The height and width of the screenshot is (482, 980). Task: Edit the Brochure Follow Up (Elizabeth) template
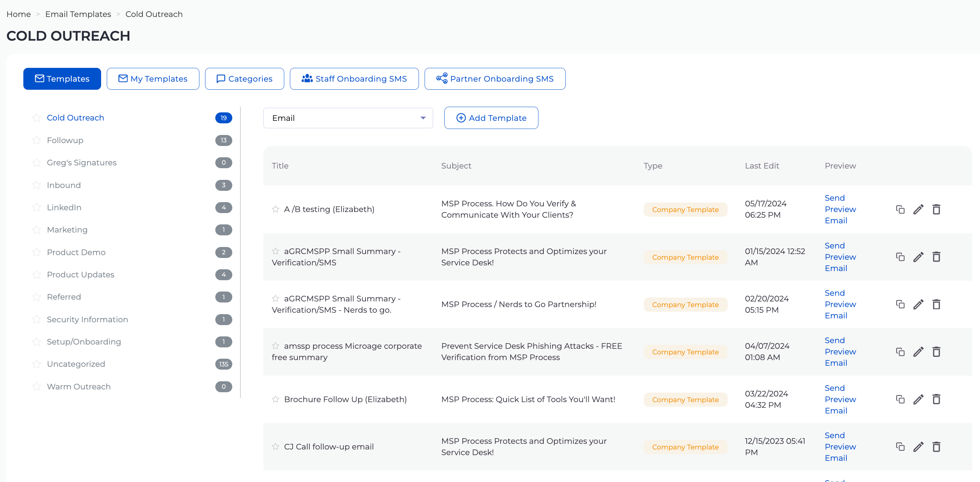click(x=918, y=399)
